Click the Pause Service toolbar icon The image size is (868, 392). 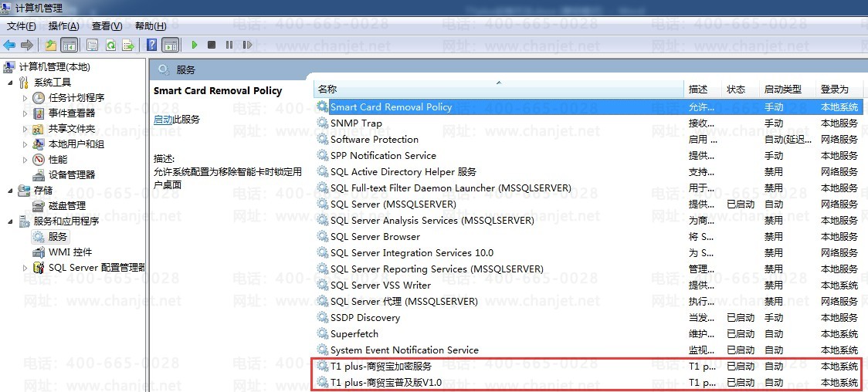pos(229,45)
